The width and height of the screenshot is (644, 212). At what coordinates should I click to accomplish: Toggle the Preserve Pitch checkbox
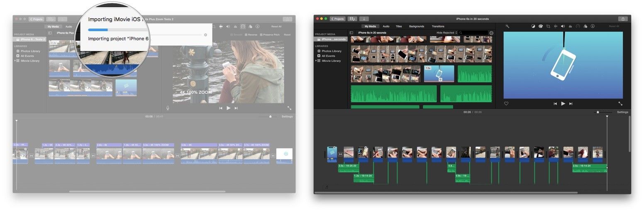point(261,35)
